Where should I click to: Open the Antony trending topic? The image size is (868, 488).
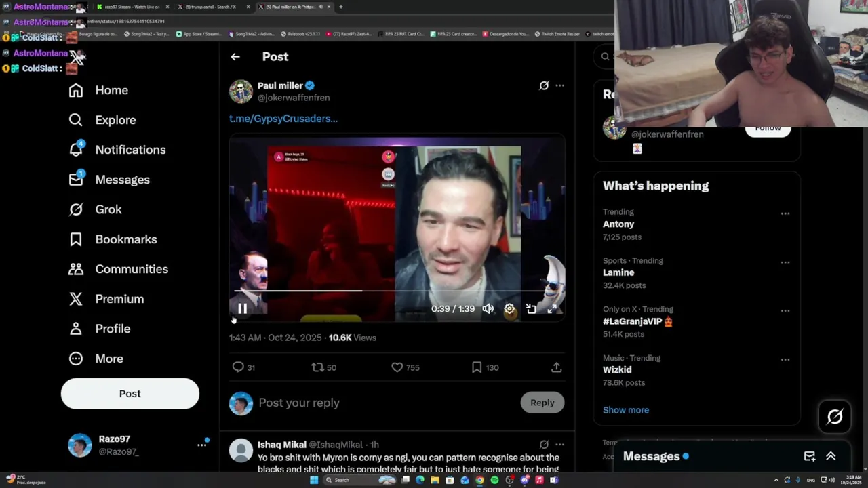click(618, 224)
